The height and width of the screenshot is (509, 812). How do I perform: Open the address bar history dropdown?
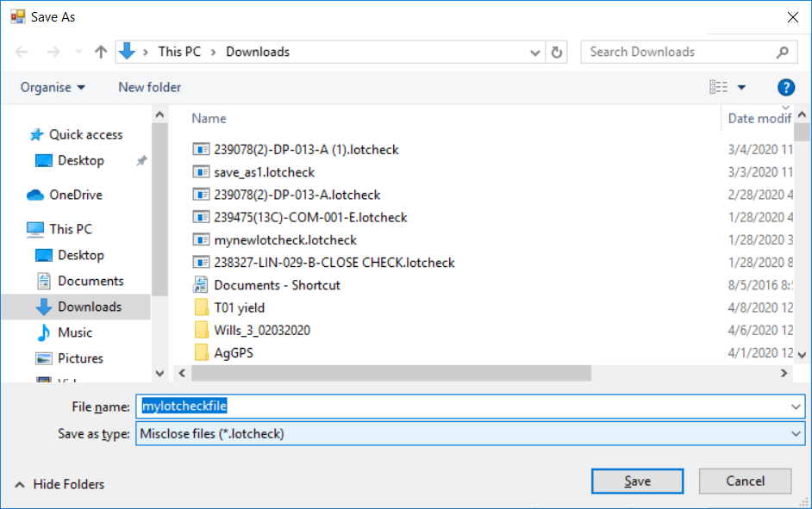click(536, 52)
